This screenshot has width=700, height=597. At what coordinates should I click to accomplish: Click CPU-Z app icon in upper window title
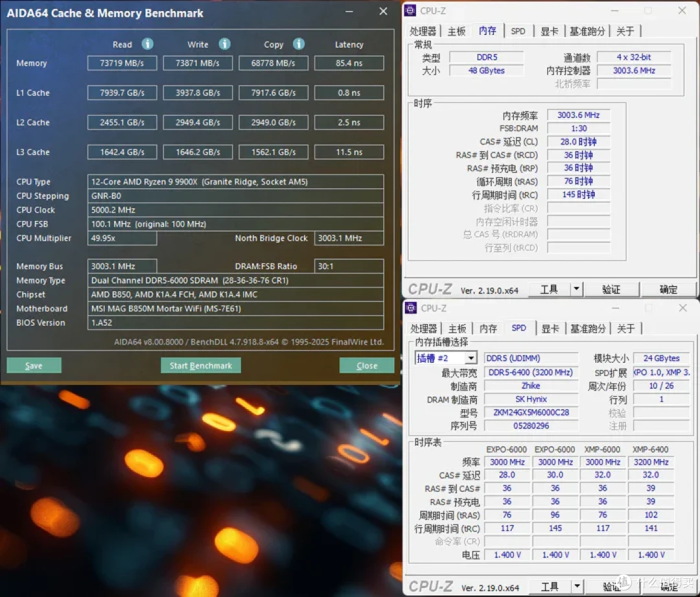coord(410,10)
